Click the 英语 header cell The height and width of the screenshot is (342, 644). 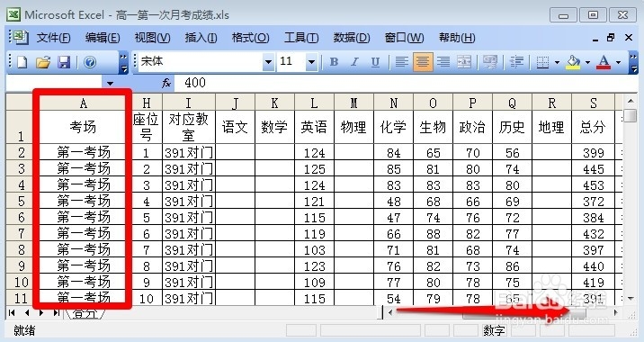tap(314, 127)
